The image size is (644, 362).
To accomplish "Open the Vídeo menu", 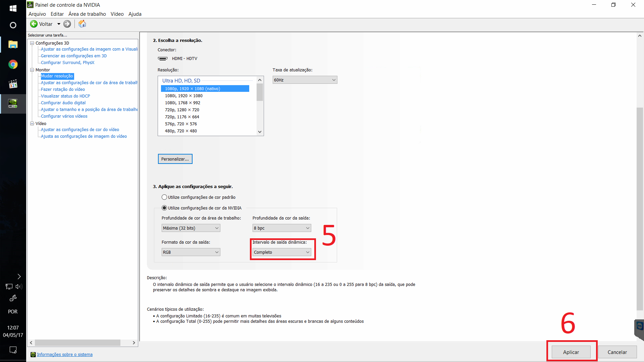I will [x=117, y=14].
